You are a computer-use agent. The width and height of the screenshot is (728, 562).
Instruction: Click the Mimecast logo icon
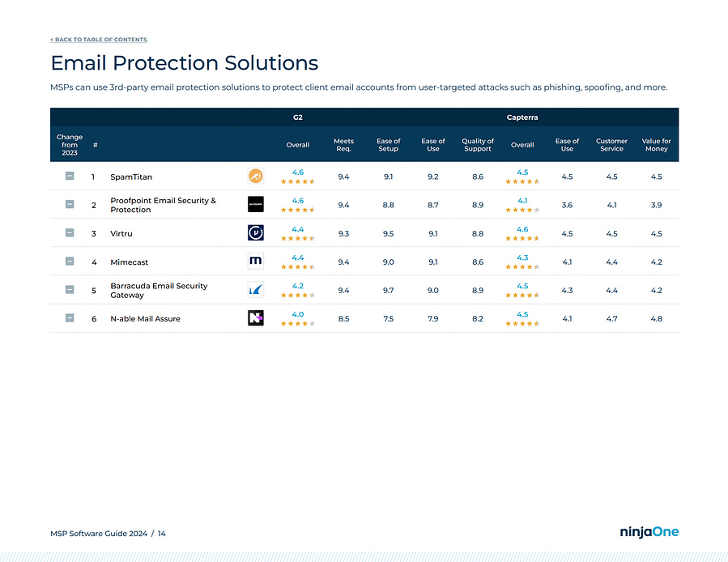(x=255, y=261)
